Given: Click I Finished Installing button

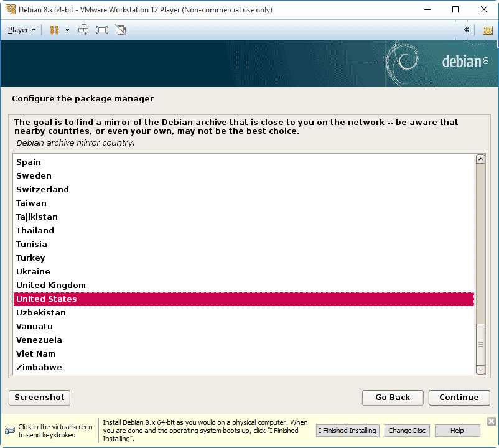Looking at the screenshot, I should (347, 431).
